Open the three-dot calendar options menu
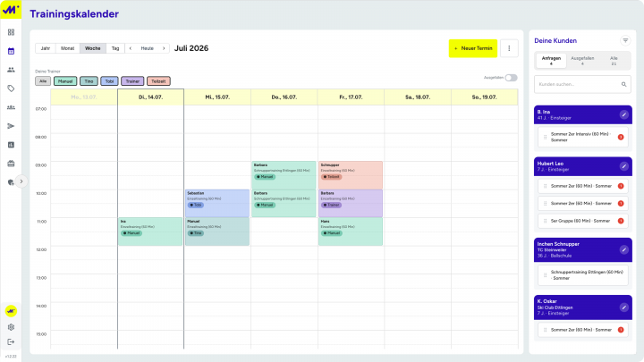 click(x=509, y=48)
